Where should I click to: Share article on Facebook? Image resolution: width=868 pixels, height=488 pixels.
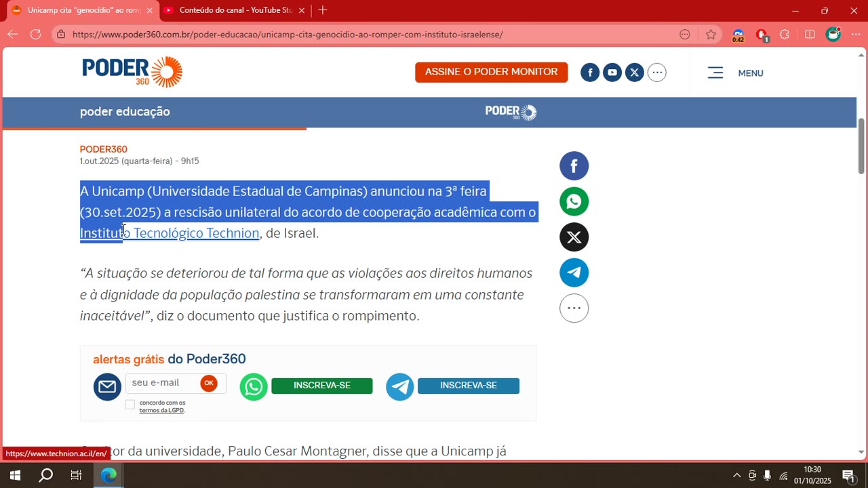coord(574,166)
